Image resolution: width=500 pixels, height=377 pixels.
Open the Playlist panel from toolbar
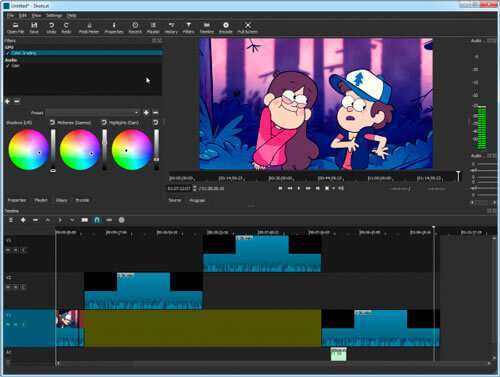(153, 28)
